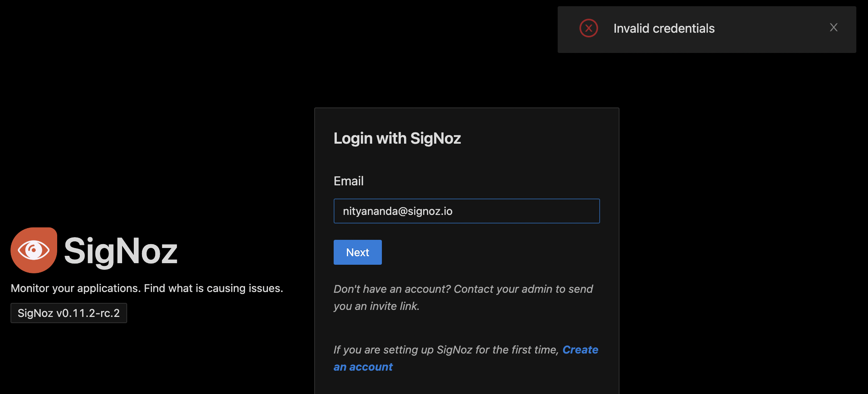Click the Login with SigNoz heading

397,138
